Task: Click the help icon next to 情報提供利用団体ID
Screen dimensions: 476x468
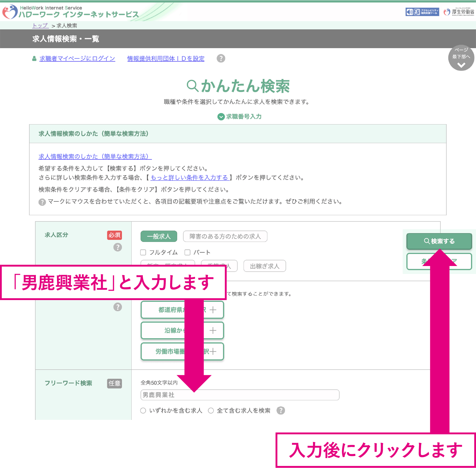Action: tap(221, 58)
